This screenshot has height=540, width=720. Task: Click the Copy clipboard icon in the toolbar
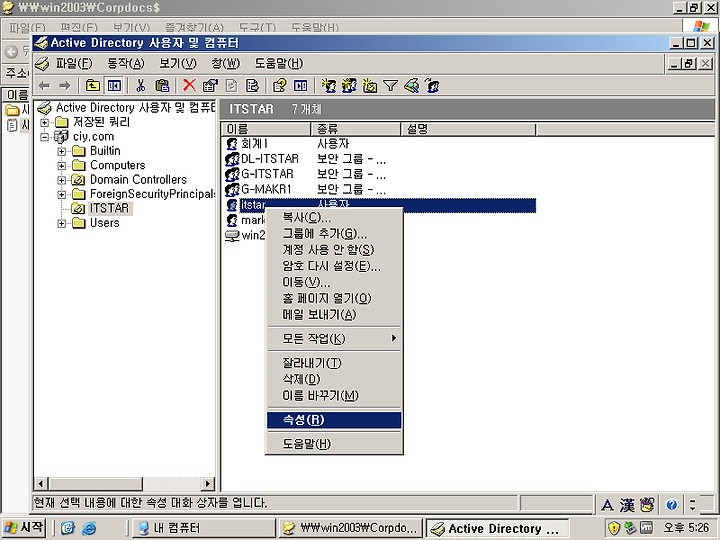162,85
